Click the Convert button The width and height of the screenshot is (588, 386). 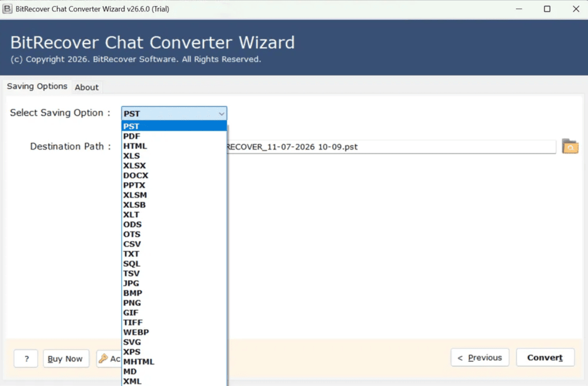tap(545, 357)
